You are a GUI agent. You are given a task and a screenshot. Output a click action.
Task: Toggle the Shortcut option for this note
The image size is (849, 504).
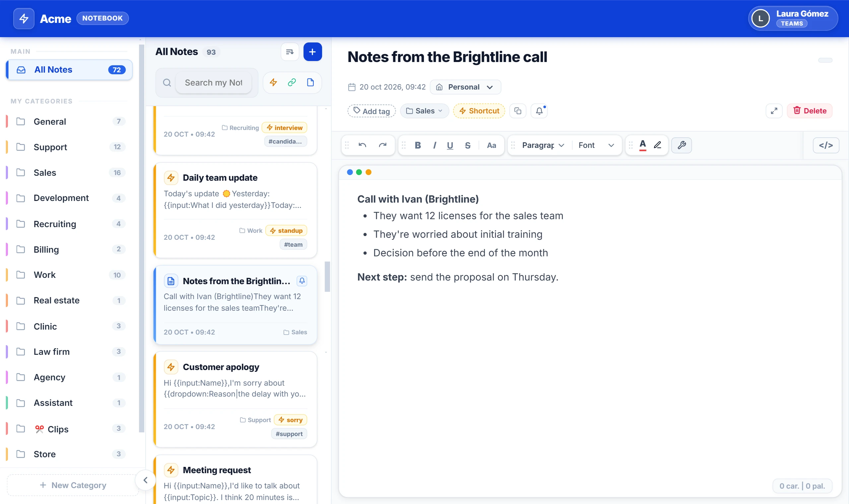pyautogui.click(x=479, y=111)
